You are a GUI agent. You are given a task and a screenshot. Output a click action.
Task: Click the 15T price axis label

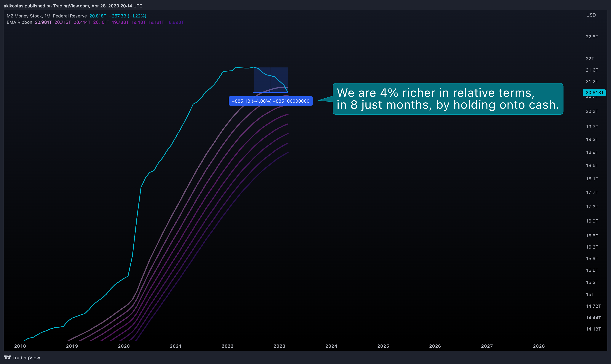click(x=590, y=294)
